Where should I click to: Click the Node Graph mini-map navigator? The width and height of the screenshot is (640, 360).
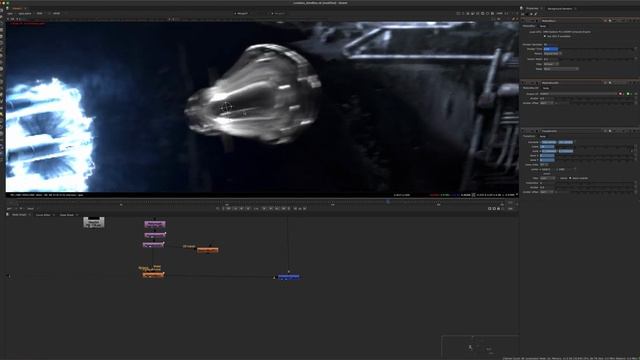pyautogui.click(x=480, y=347)
